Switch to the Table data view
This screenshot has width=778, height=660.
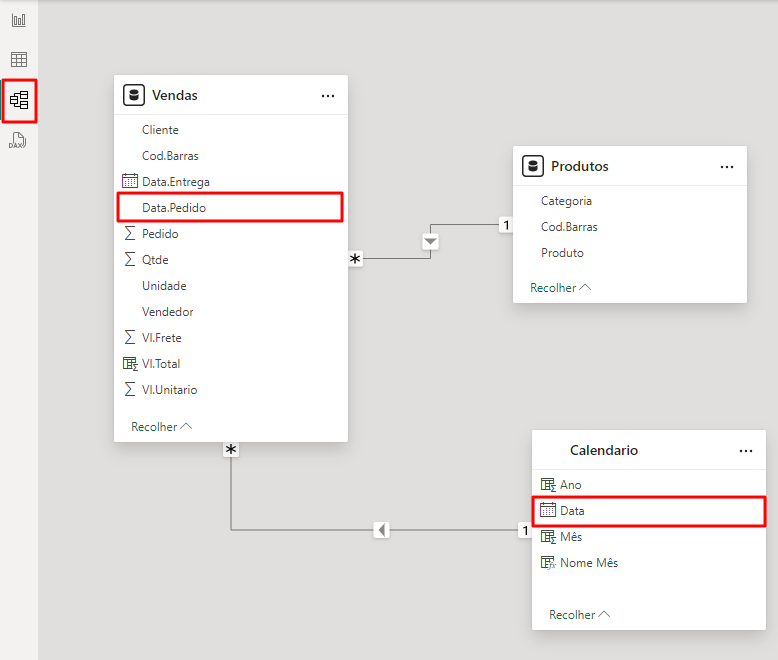point(19,60)
